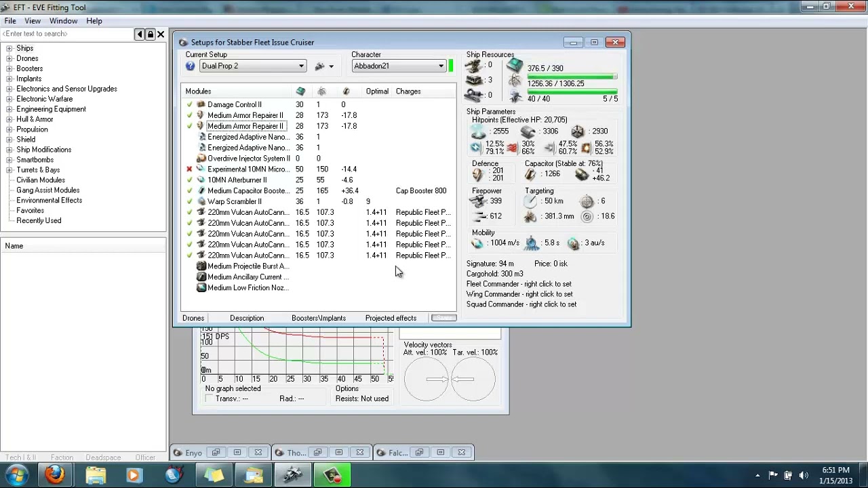Click the Cap Booster 800 charge cell
The image size is (868, 488).
point(421,190)
